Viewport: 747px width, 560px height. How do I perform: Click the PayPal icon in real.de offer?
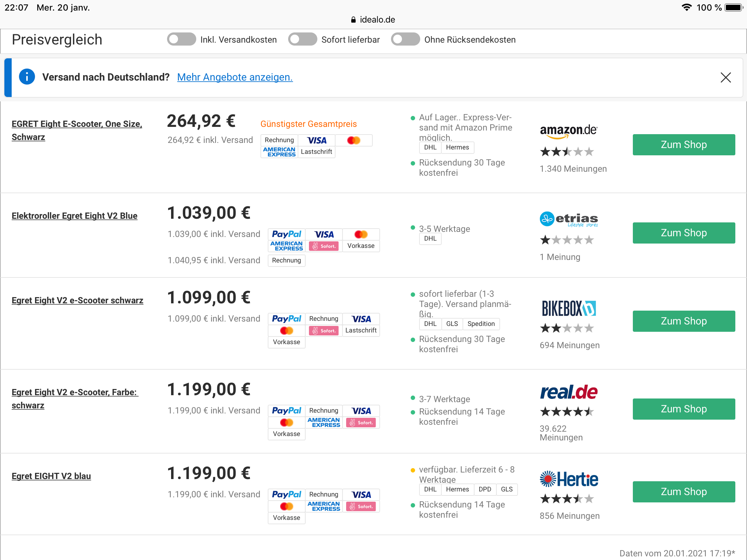287,411
